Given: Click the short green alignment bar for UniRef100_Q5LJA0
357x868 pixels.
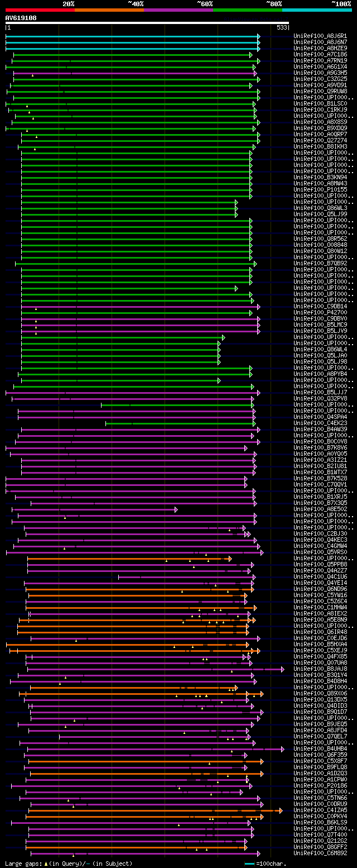Looking at the screenshot, I should click(x=121, y=356).
